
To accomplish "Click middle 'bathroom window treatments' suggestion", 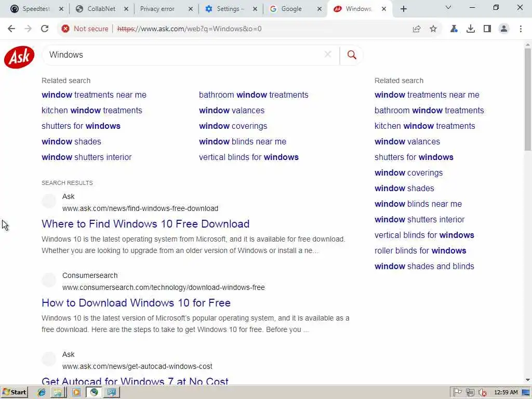I will pyautogui.click(x=254, y=95).
